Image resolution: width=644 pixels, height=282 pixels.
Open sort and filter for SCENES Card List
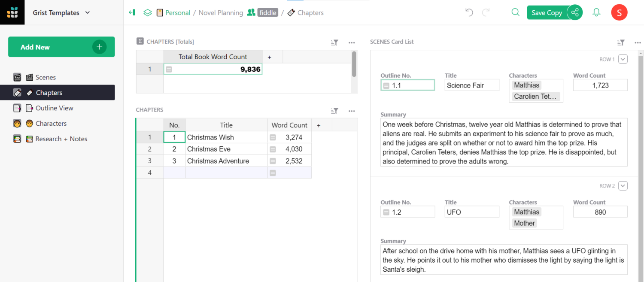coord(621,42)
